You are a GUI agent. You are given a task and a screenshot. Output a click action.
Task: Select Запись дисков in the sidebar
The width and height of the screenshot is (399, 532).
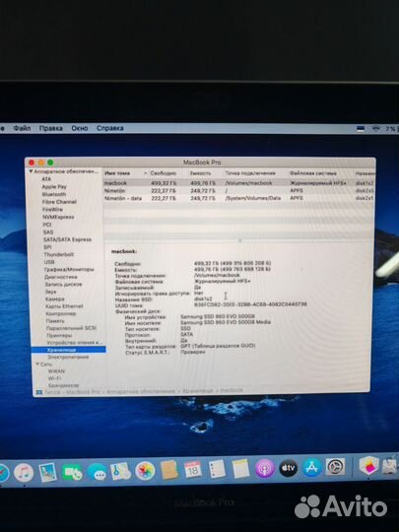[x=63, y=285]
